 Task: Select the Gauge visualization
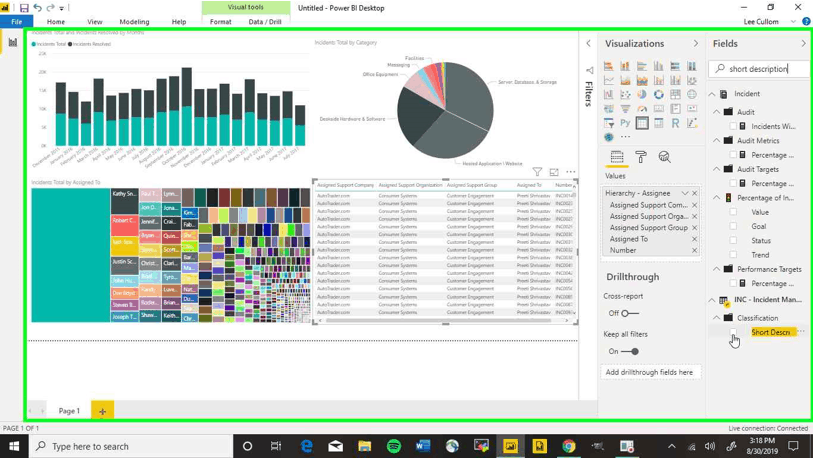tap(642, 109)
